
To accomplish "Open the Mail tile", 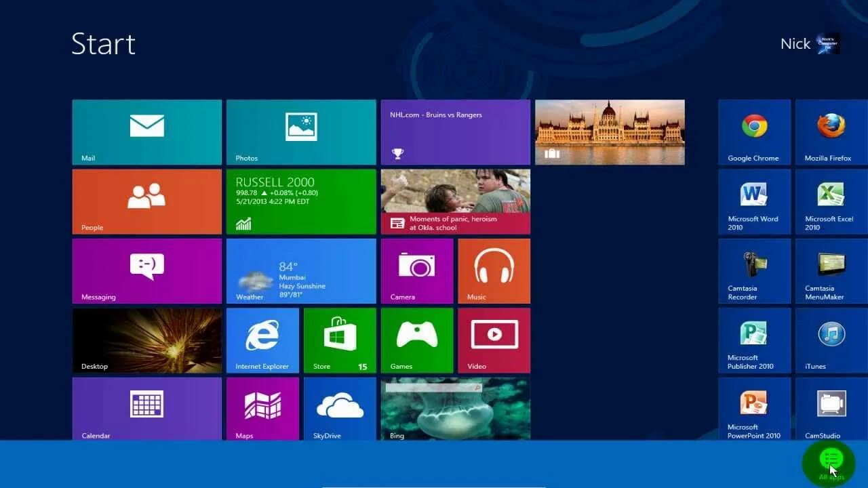I will [147, 132].
